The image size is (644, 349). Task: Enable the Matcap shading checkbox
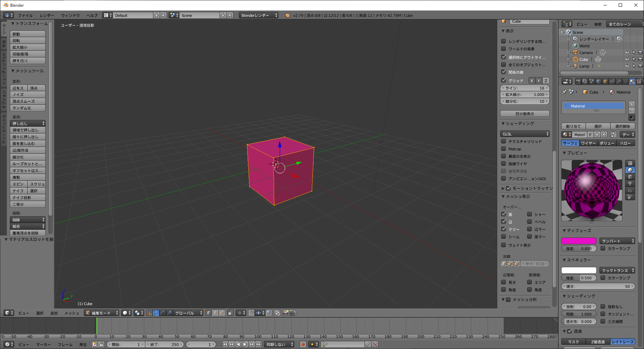click(504, 149)
